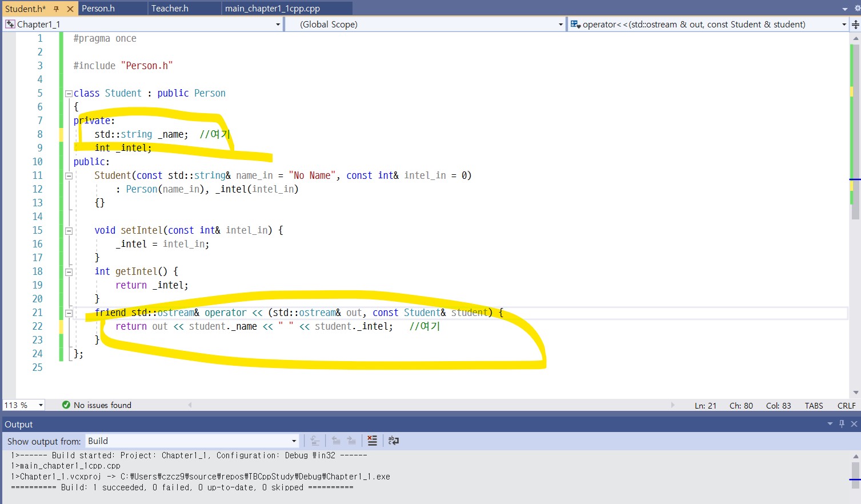The height and width of the screenshot is (504, 861).
Task: Click the Col: 83 status indicator
Action: coord(778,406)
